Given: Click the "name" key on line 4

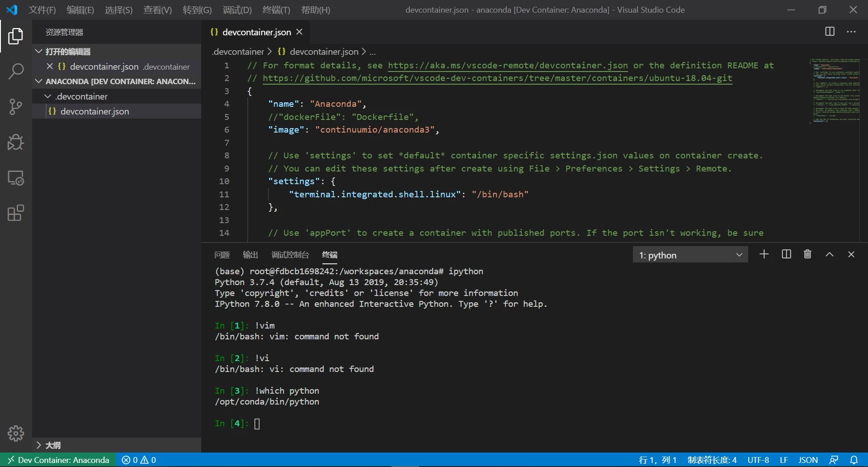Looking at the screenshot, I should [x=283, y=104].
